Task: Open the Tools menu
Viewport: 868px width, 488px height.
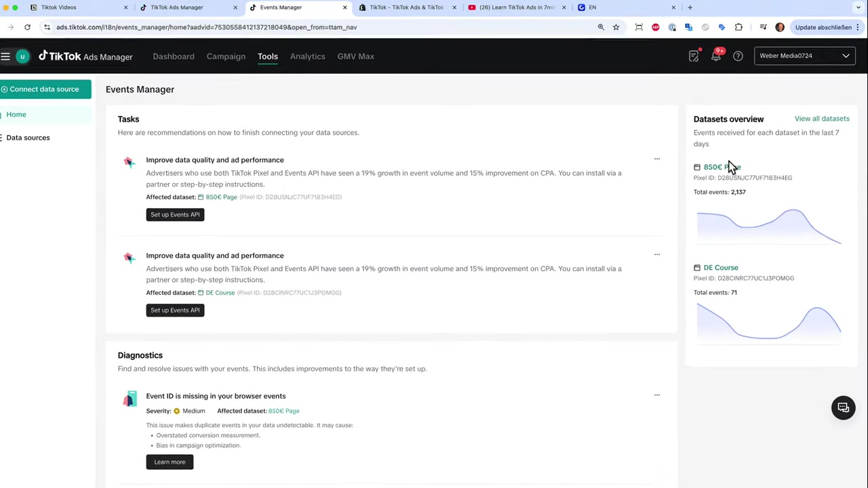Action: click(x=268, y=56)
